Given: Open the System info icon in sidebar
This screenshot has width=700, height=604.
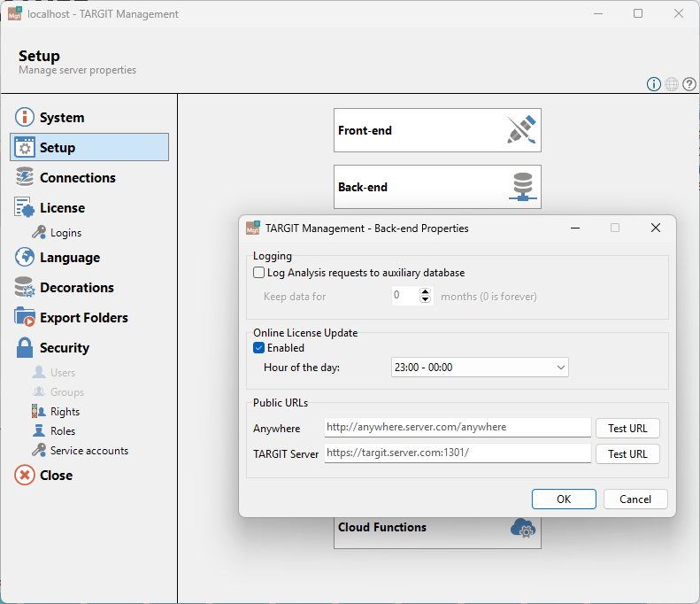Looking at the screenshot, I should pyautogui.click(x=25, y=117).
